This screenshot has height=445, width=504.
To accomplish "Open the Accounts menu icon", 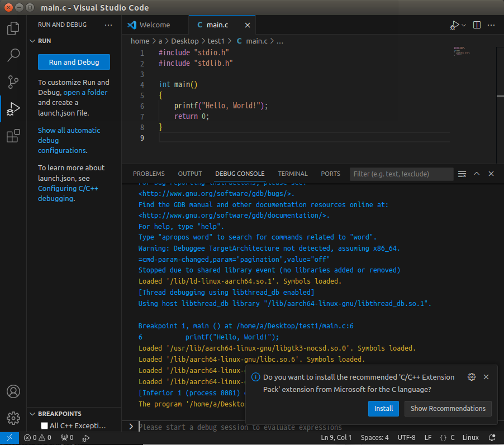I will (13, 391).
